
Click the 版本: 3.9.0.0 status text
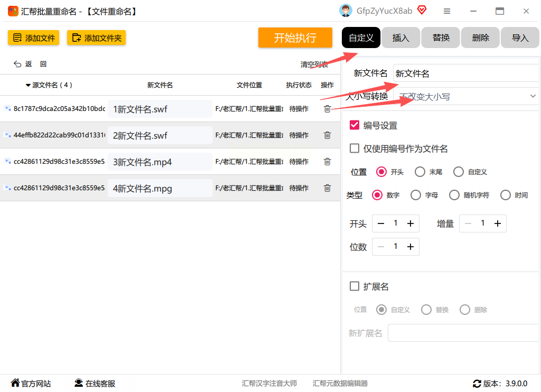(x=505, y=384)
